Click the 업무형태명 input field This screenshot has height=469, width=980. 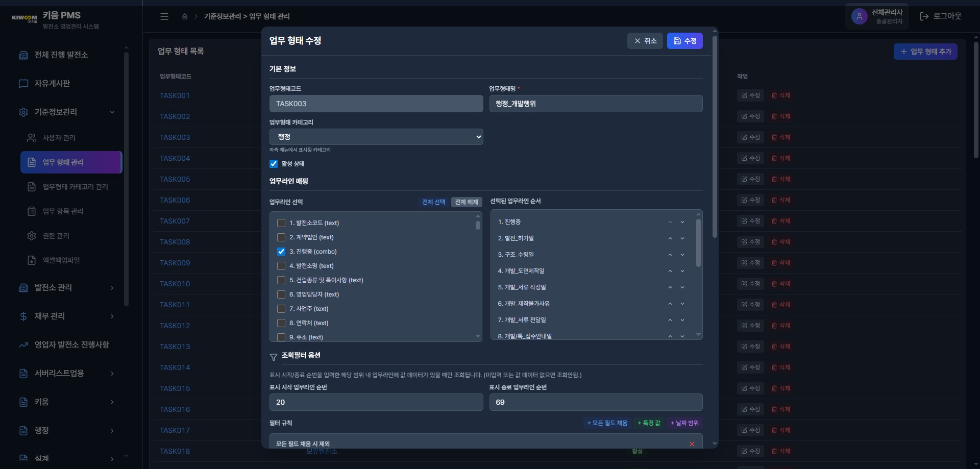pos(596,104)
